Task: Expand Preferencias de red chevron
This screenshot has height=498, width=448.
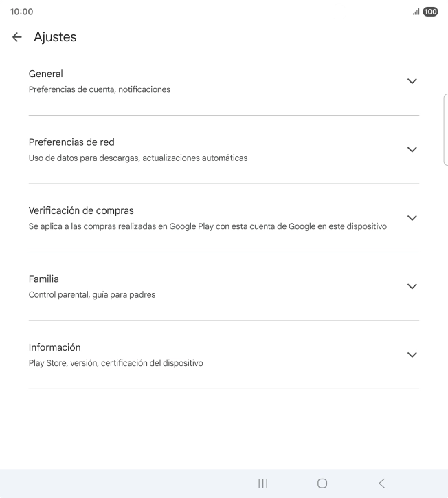Action: 412,149
